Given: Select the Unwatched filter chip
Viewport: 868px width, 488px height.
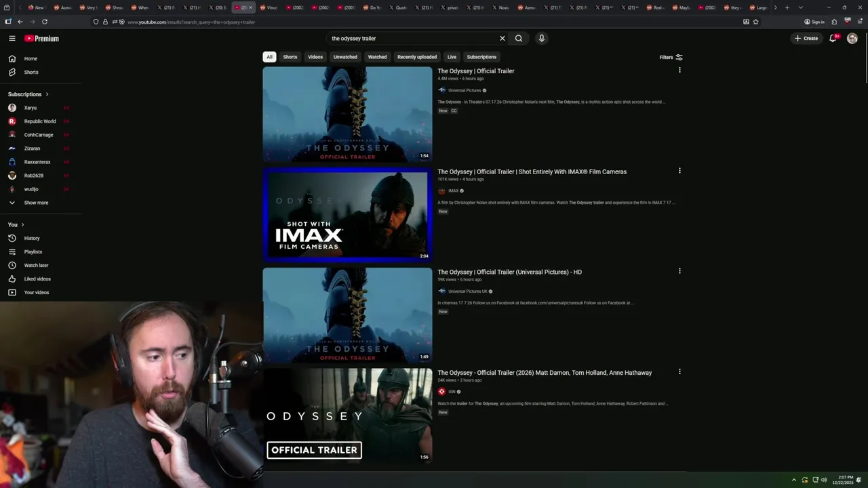Looking at the screenshot, I should click(x=345, y=57).
